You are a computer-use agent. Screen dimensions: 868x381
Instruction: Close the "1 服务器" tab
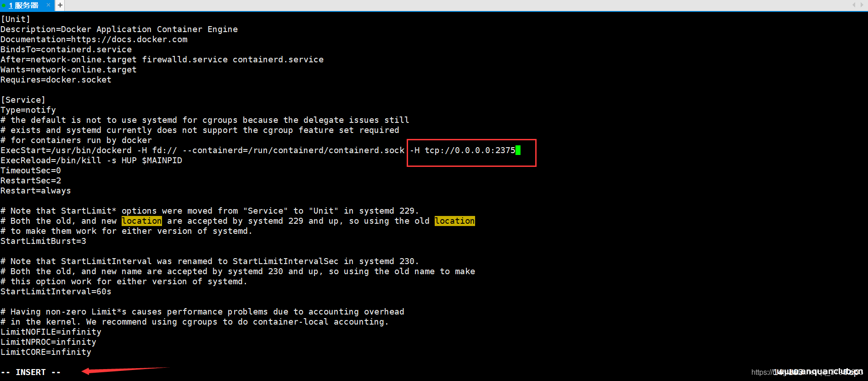[x=48, y=5]
